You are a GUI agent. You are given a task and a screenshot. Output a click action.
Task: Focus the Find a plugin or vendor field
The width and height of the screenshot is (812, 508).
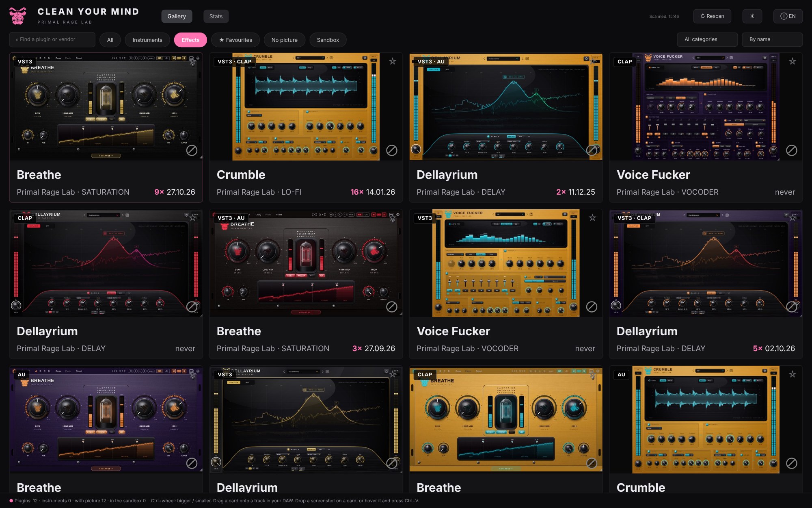pyautogui.click(x=52, y=39)
